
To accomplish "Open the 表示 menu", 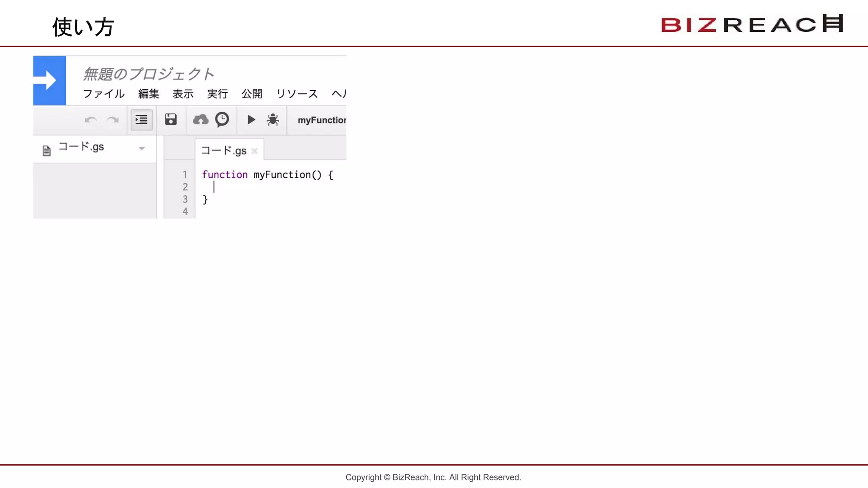I will 183,94.
